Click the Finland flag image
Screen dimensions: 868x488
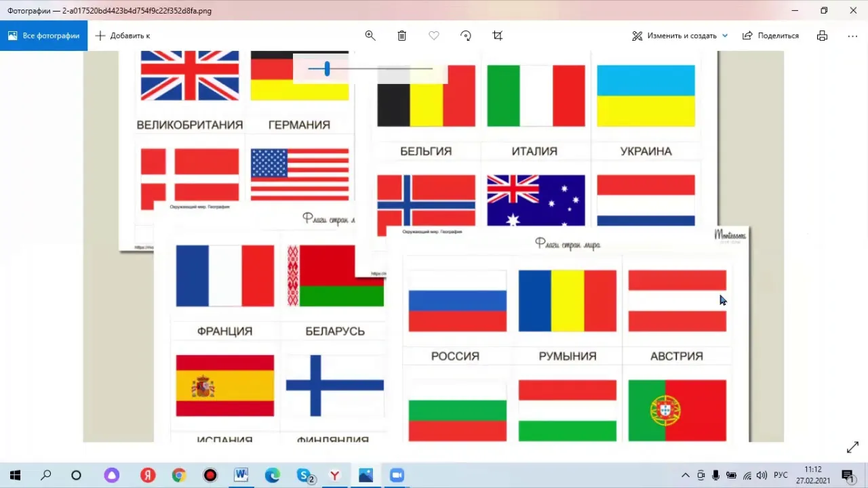pos(335,386)
